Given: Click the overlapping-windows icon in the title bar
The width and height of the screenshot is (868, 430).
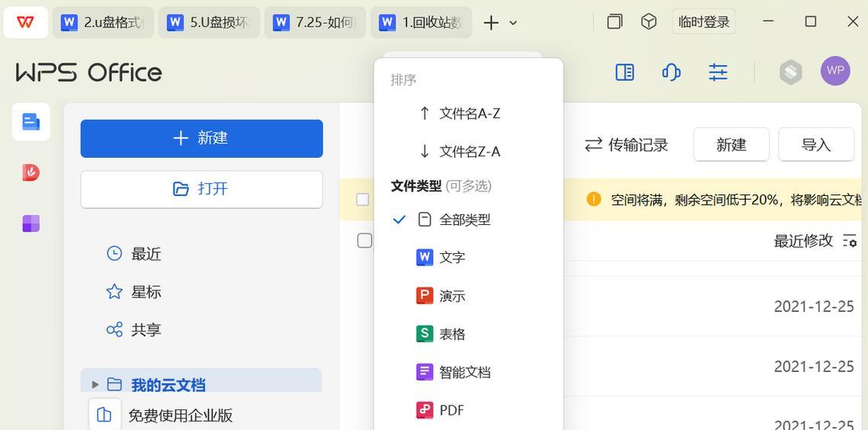Looking at the screenshot, I should point(614,21).
